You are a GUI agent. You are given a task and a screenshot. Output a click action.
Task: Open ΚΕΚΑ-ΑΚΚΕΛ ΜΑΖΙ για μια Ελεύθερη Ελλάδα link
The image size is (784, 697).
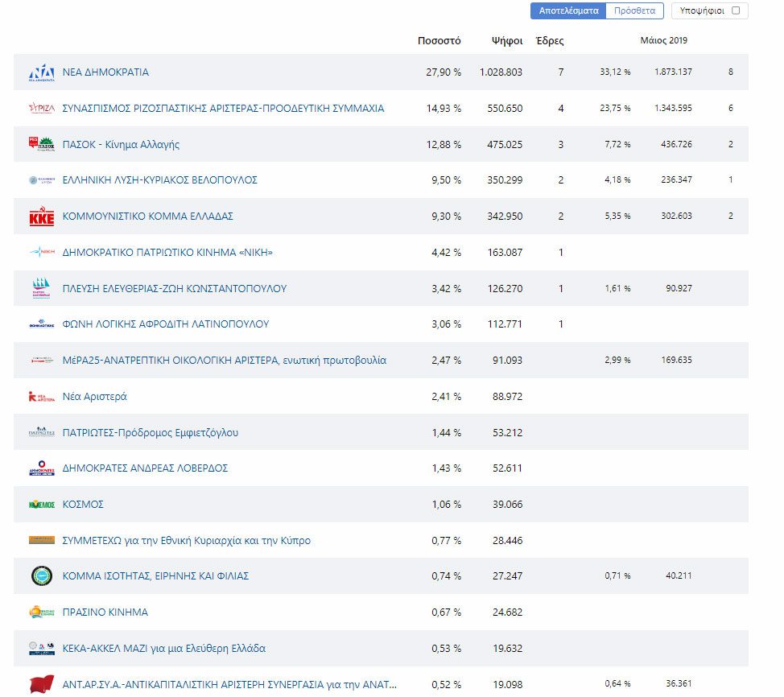164,649
